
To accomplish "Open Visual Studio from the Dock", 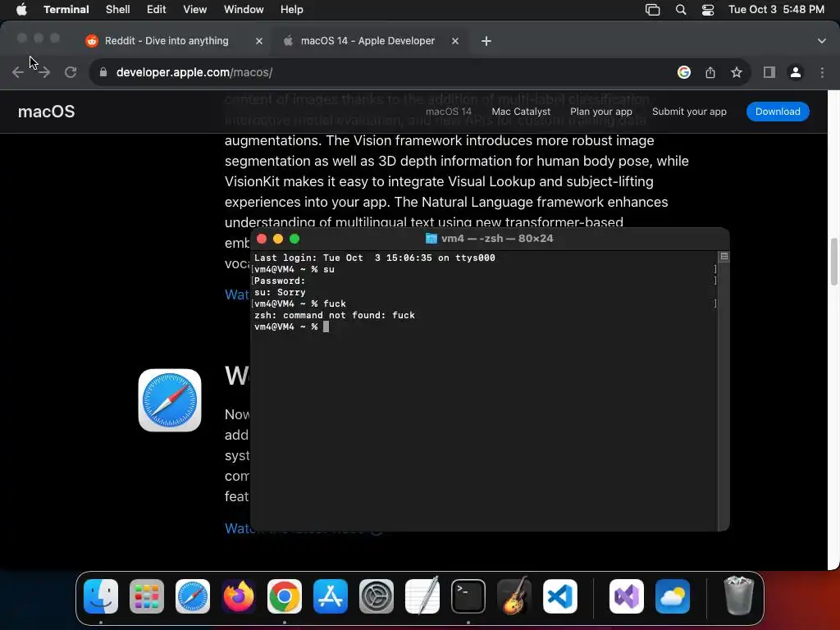I will pyautogui.click(x=626, y=596).
